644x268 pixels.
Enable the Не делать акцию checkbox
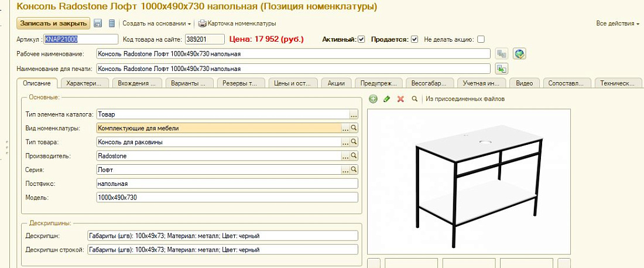point(481,39)
